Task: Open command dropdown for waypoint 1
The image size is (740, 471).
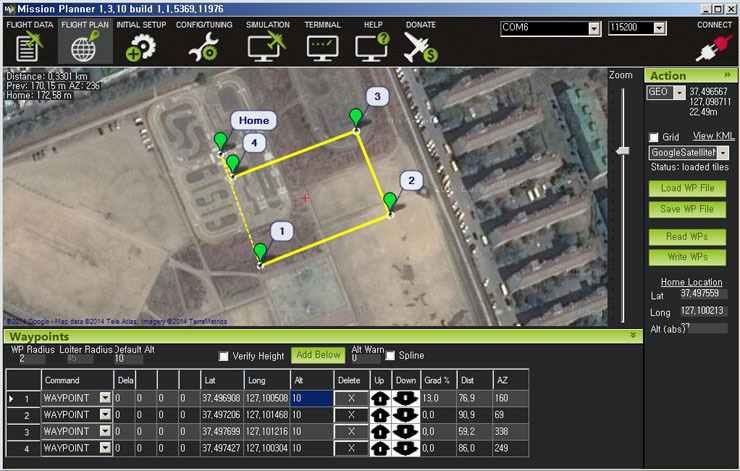Action: tap(105, 398)
